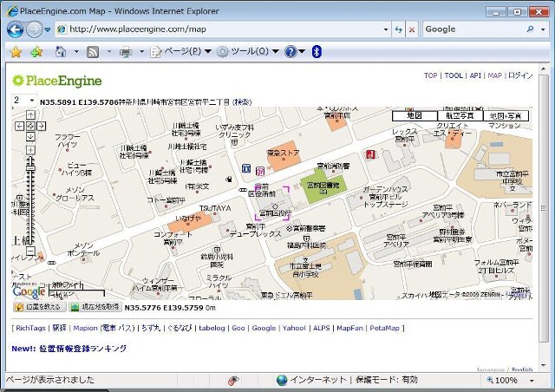
Task: Click the RSS feeds icon
Action: pos(93,52)
